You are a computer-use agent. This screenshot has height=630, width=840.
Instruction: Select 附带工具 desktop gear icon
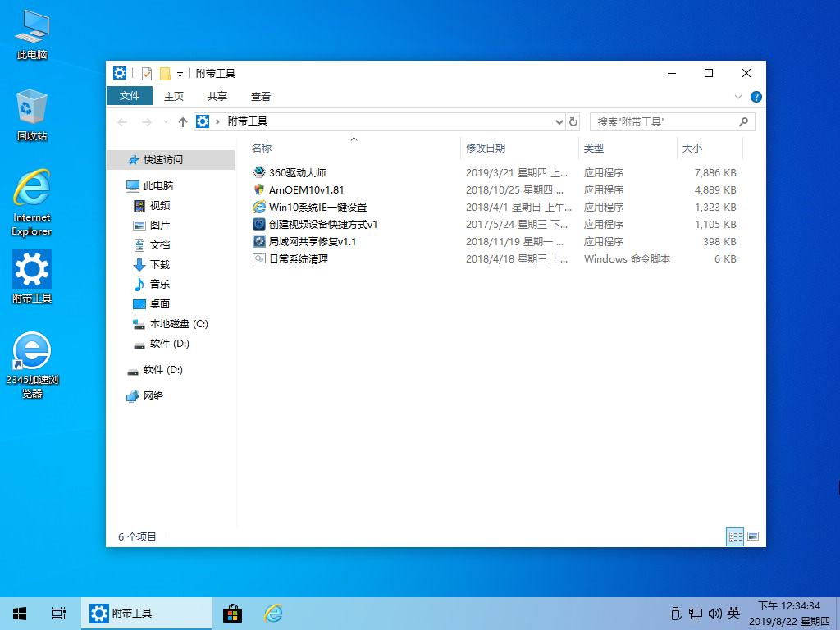tap(32, 277)
